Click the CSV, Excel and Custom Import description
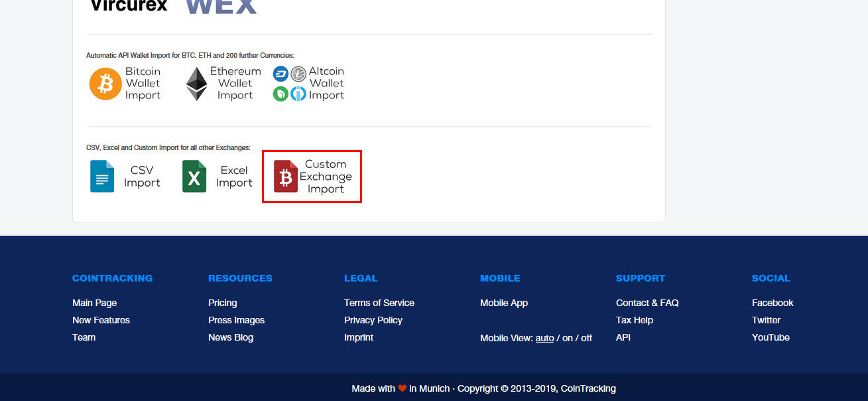 pos(168,147)
